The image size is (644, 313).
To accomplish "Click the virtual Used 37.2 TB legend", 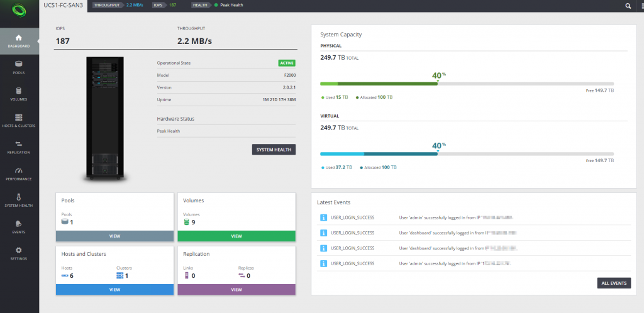I will [336, 167].
